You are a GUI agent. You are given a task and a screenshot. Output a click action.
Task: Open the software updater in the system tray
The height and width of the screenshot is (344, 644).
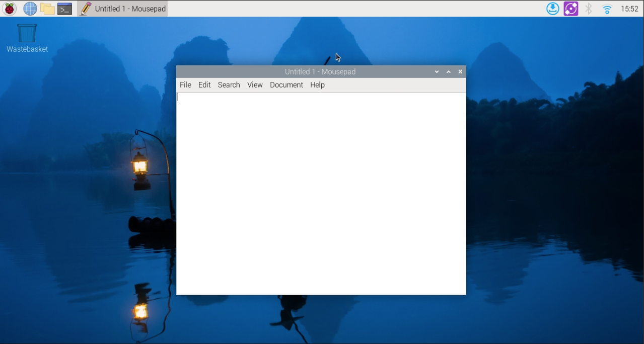(x=552, y=8)
